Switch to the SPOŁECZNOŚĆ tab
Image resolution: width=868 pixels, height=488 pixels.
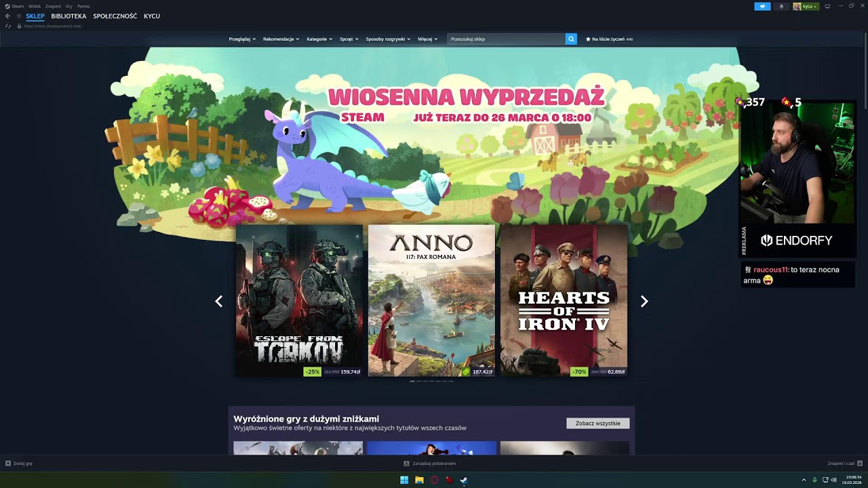(x=115, y=16)
